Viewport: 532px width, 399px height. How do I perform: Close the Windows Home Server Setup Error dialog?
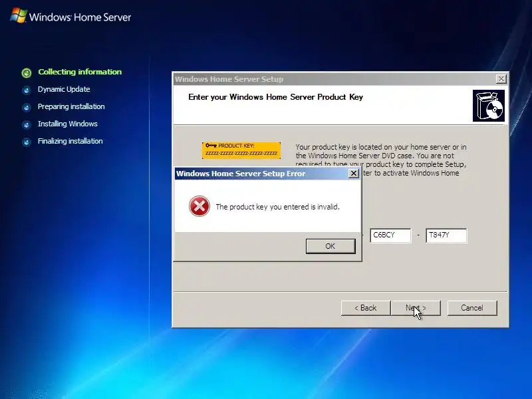tap(354, 174)
